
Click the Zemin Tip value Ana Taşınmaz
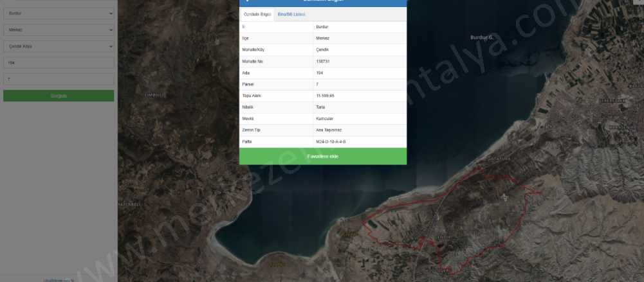pyautogui.click(x=328, y=130)
